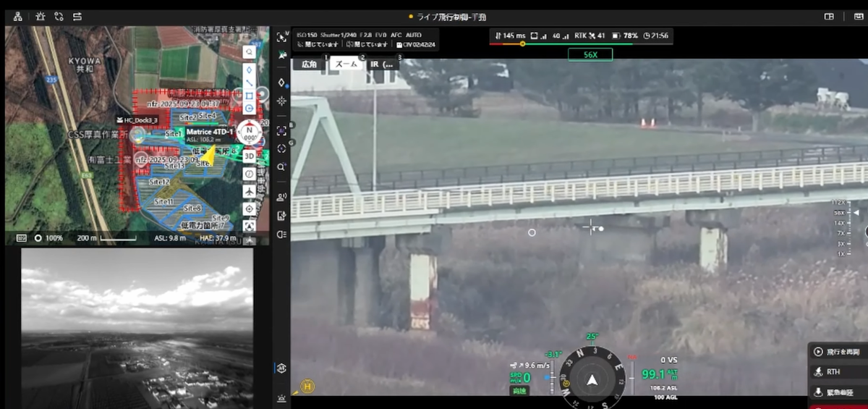868x409 pixels.
Task: Toggle the map 3D view button
Action: point(249,156)
